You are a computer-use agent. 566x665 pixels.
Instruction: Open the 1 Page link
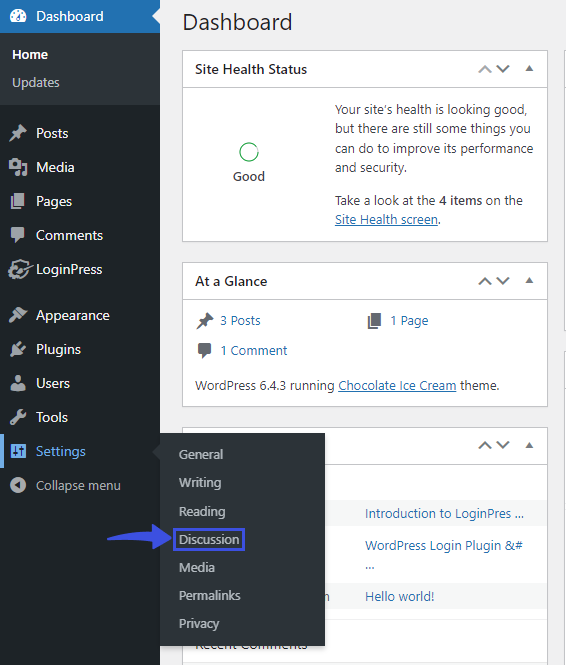pyautogui.click(x=409, y=321)
